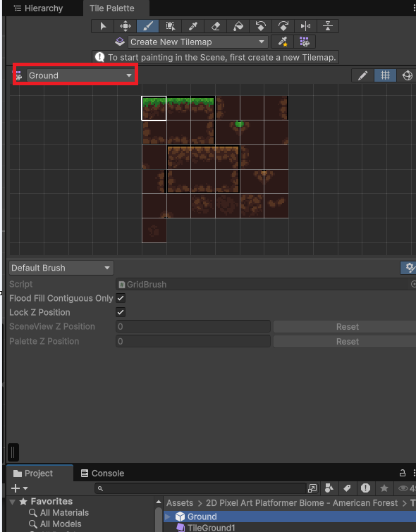Click the flip horizontally icon
Image resolution: width=416 pixels, height=532 pixels.
(x=305, y=26)
